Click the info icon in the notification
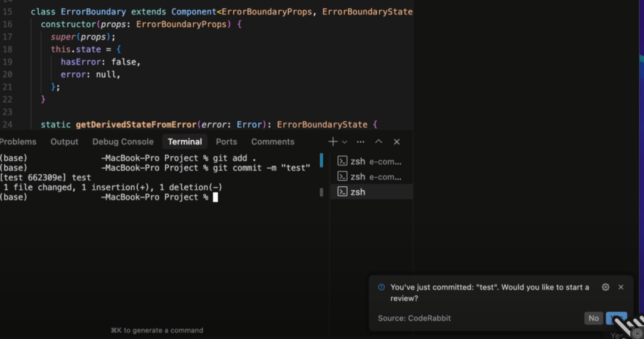 click(382, 287)
